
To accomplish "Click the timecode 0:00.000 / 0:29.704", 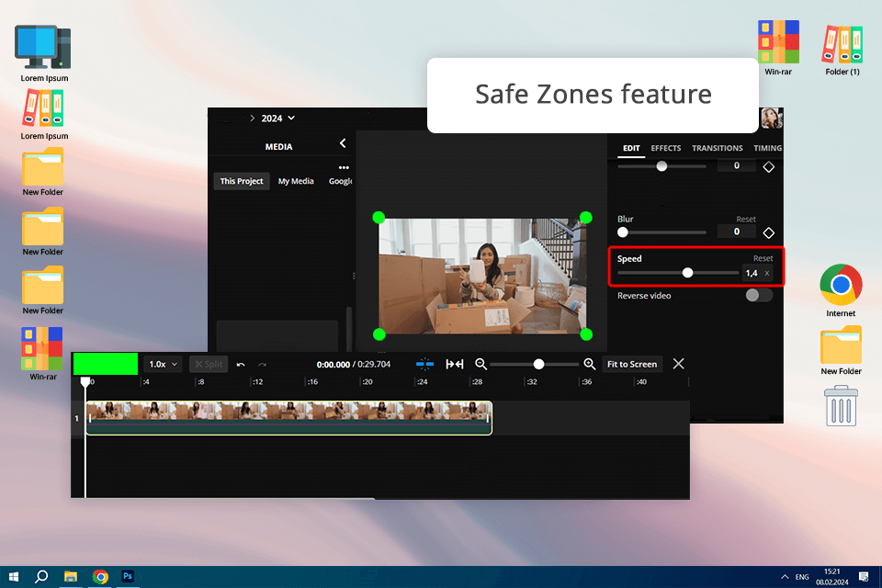I will point(353,365).
